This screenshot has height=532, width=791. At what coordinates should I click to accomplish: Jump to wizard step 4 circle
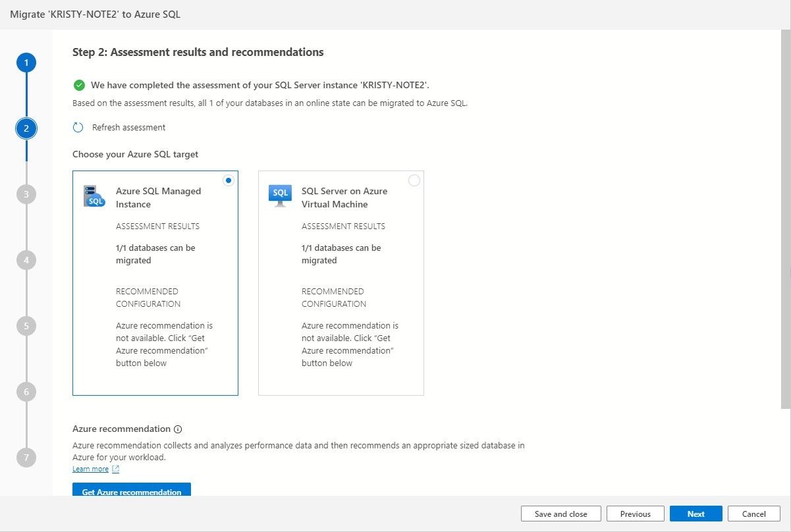[26, 260]
